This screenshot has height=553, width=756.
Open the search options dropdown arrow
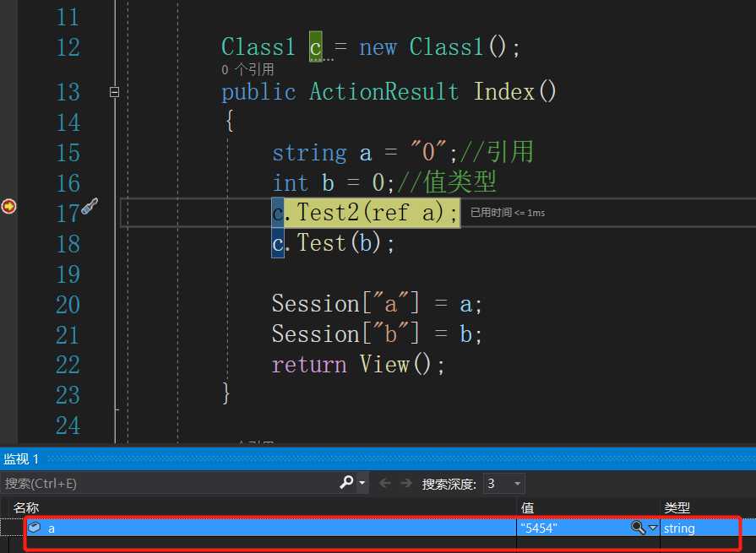point(362,483)
